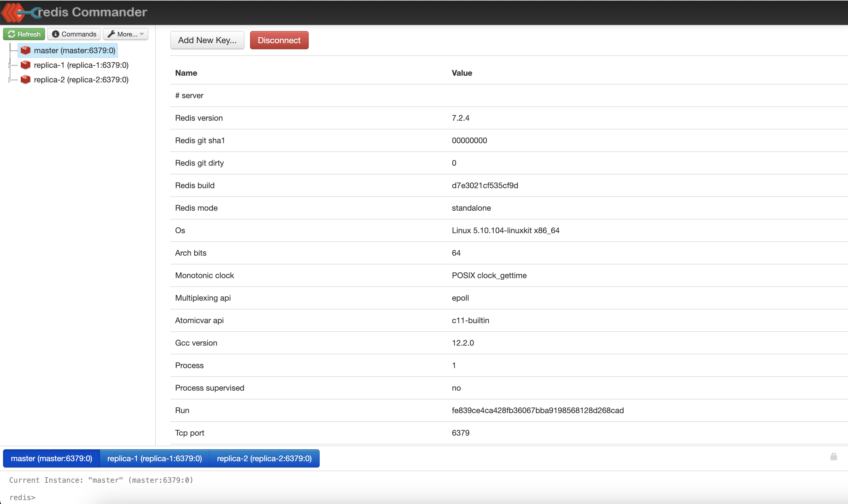The height and width of the screenshot is (504, 848).
Task: Click the master server cube icon
Action: tap(26, 50)
